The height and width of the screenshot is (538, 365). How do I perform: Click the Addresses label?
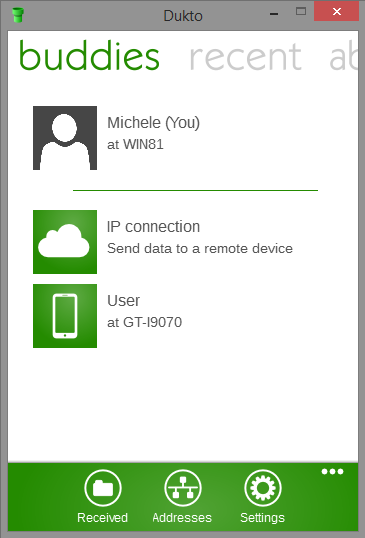pyautogui.click(x=182, y=517)
